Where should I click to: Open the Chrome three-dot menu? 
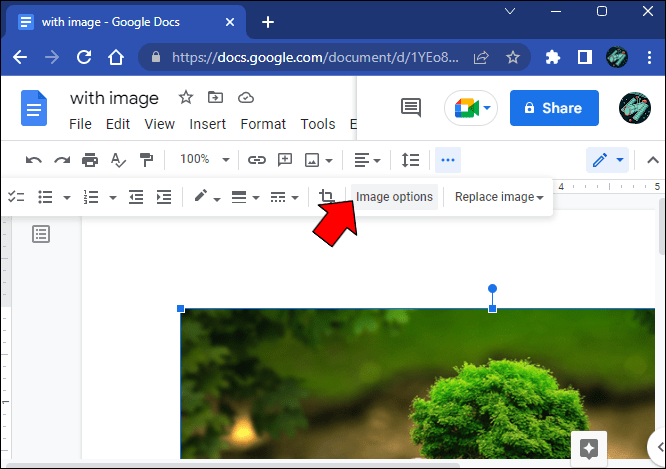coord(649,57)
